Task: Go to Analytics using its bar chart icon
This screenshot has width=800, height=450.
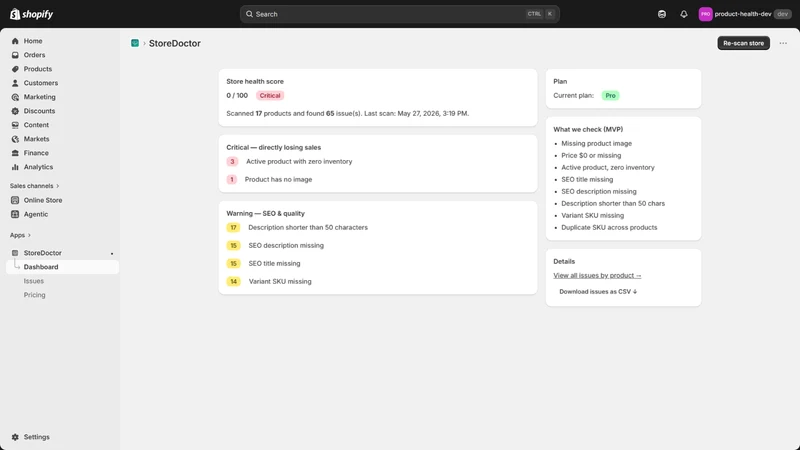Action: pos(15,167)
